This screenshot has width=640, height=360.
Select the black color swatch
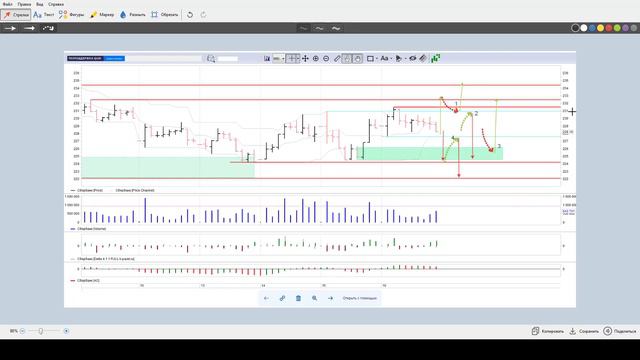point(576,28)
